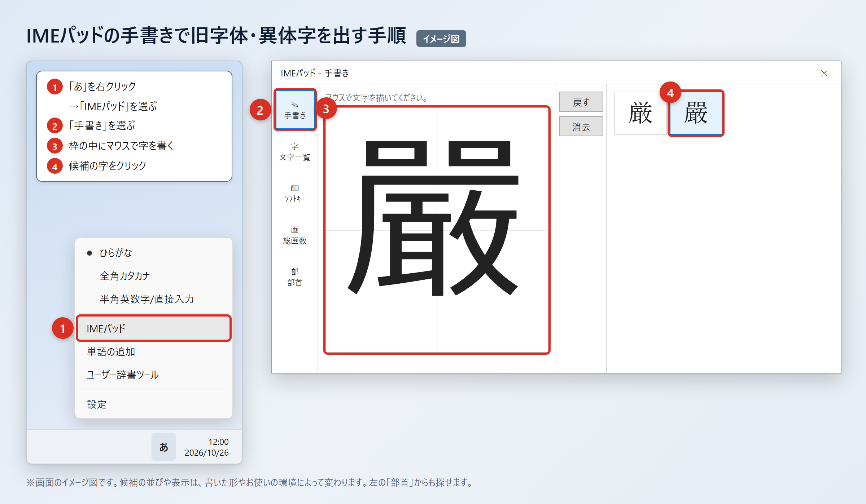Close the IMEパッド window

click(824, 74)
